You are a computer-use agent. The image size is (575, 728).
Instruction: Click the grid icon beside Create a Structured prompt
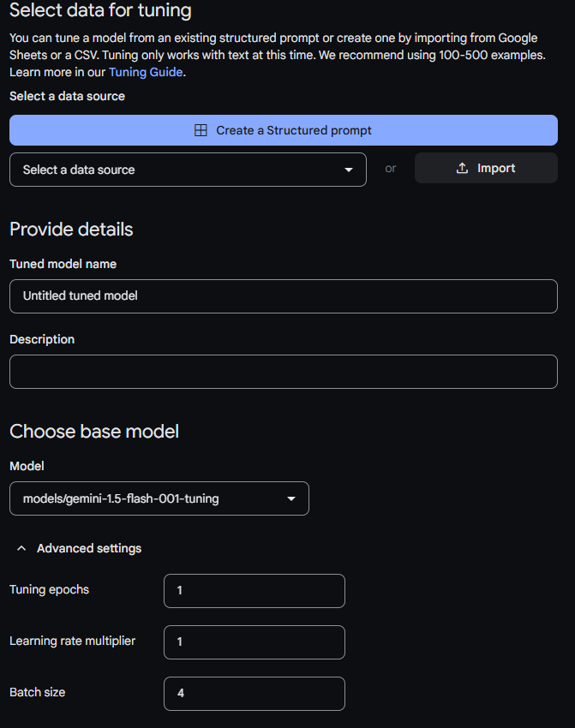(x=201, y=131)
